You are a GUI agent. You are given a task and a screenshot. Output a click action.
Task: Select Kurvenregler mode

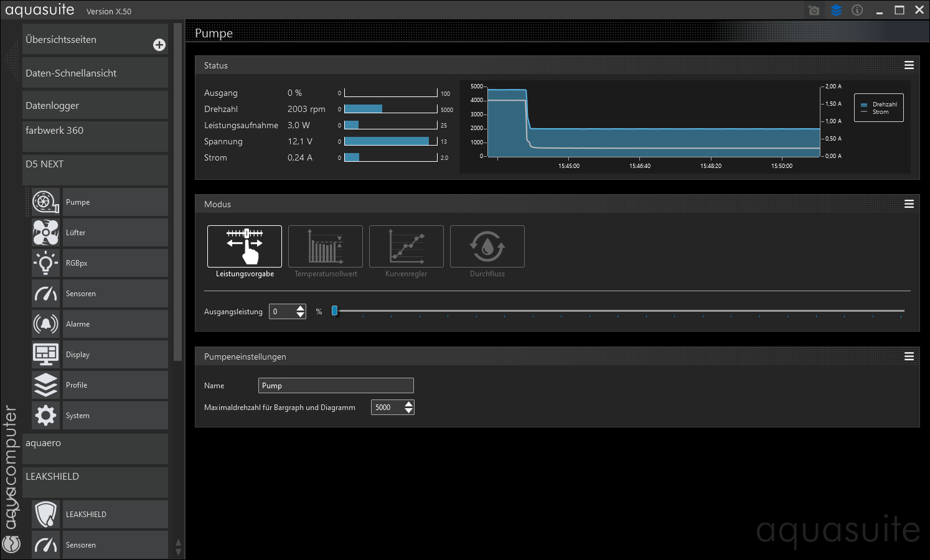tap(406, 246)
